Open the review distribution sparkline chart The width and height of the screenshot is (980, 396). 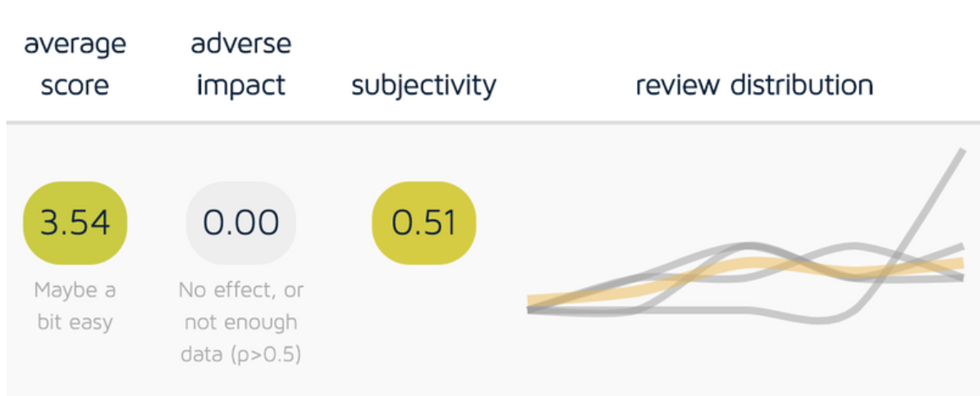click(x=747, y=237)
